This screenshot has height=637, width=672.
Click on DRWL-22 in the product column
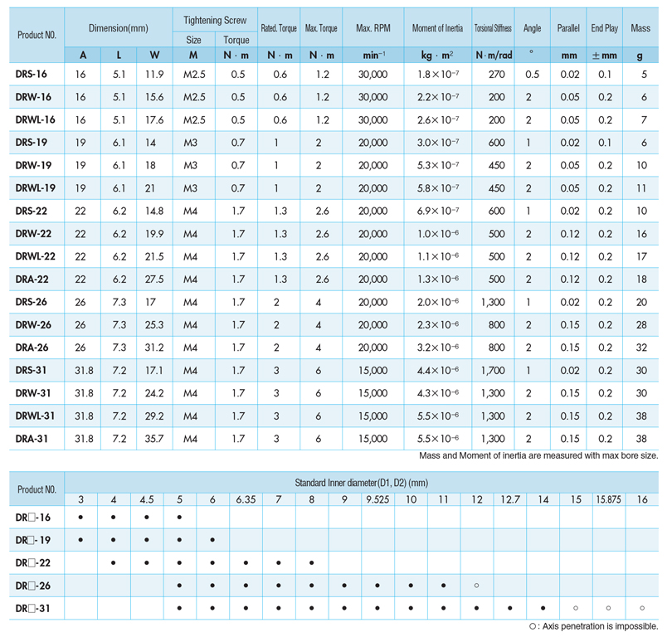tap(35, 256)
